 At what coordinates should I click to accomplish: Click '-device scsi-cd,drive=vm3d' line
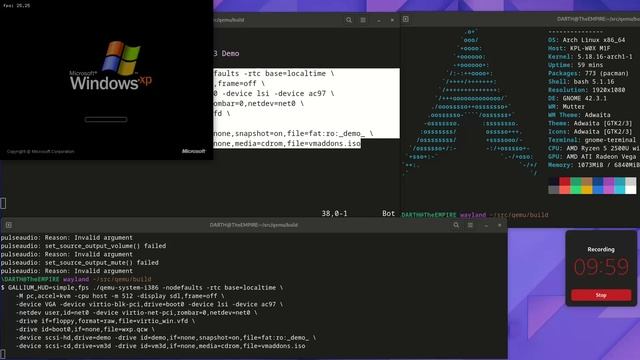pyautogui.click(x=160, y=346)
